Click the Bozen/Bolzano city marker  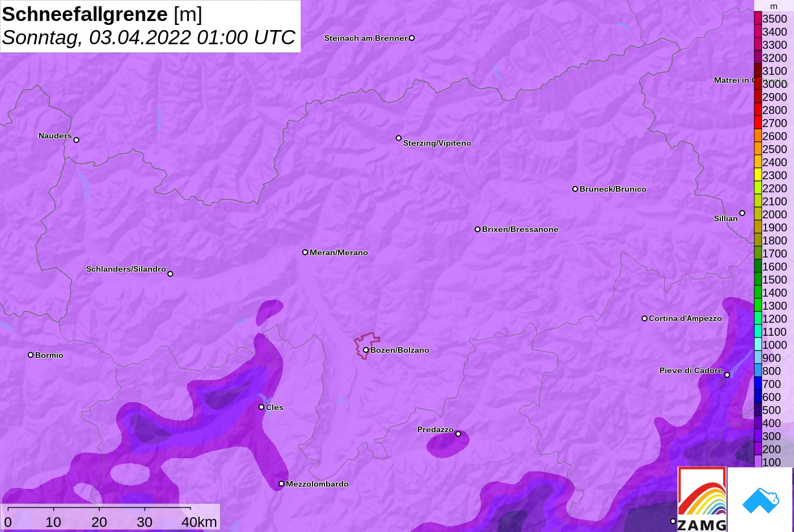366,350
